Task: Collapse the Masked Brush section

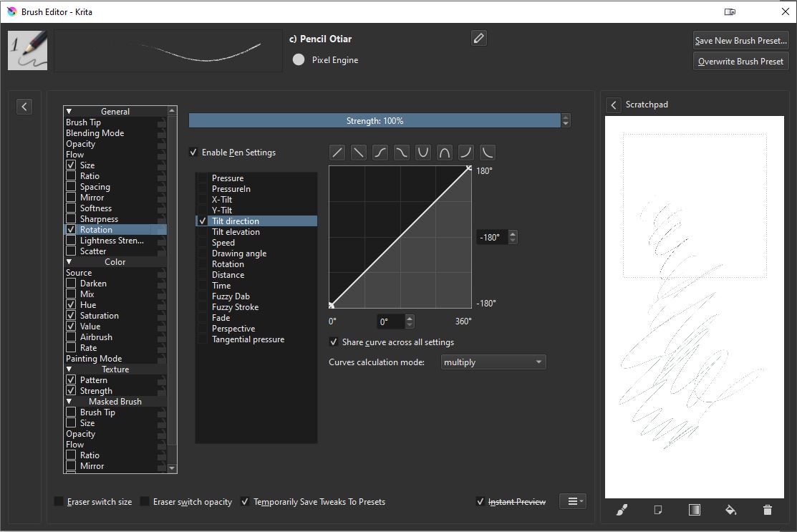Action: [69, 402]
